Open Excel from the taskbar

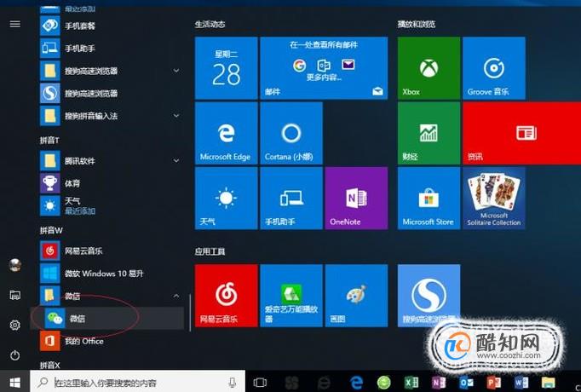pos(411,382)
